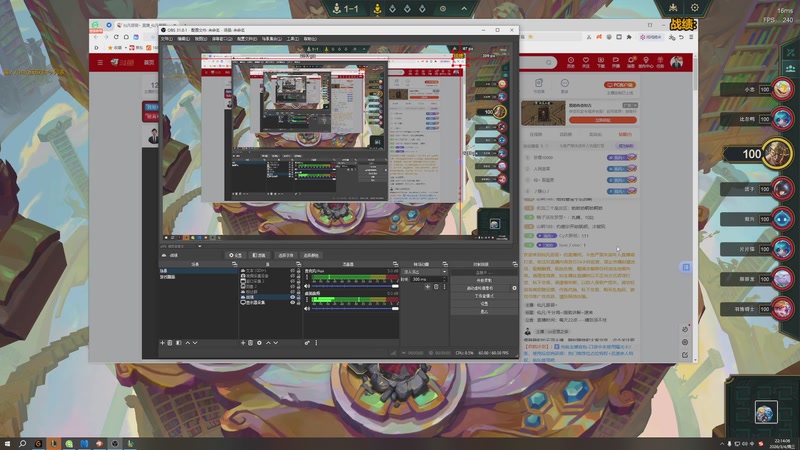This screenshot has width=800, height=450.
Task: Open OBS 停靠窗口 menu
Action: tap(222, 39)
